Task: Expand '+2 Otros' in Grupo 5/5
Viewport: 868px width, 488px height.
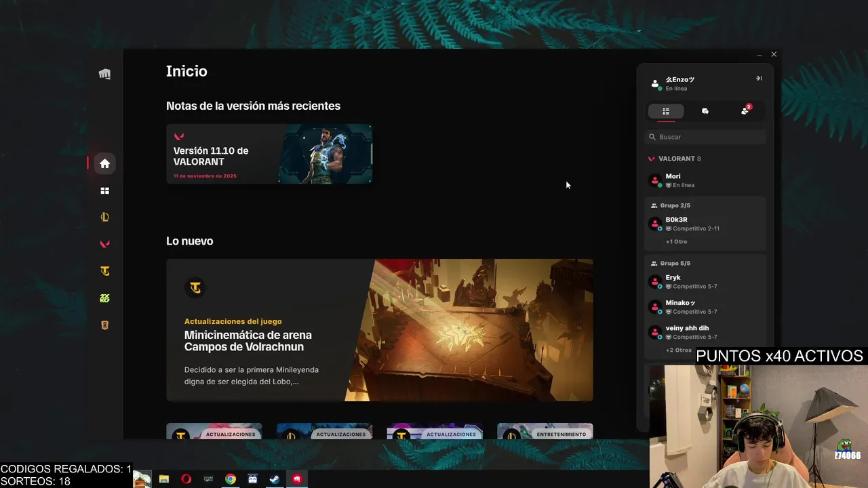Action: (x=678, y=350)
